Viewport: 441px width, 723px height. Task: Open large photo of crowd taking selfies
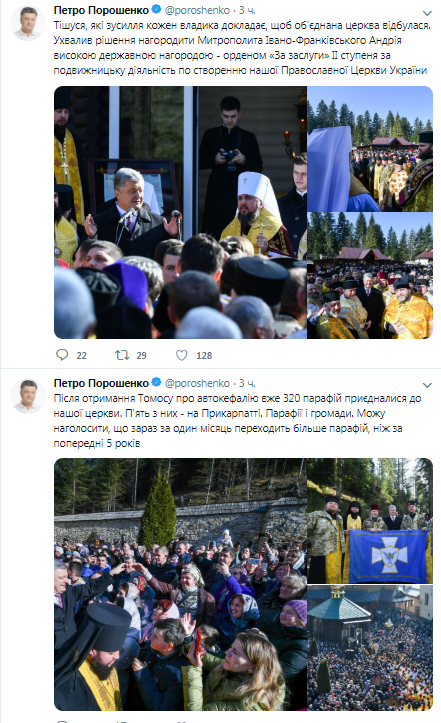coord(180,584)
